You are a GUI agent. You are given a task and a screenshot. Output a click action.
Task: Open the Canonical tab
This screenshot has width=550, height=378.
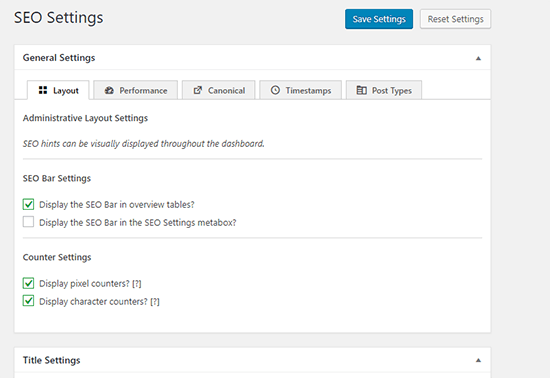pos(219,90)
